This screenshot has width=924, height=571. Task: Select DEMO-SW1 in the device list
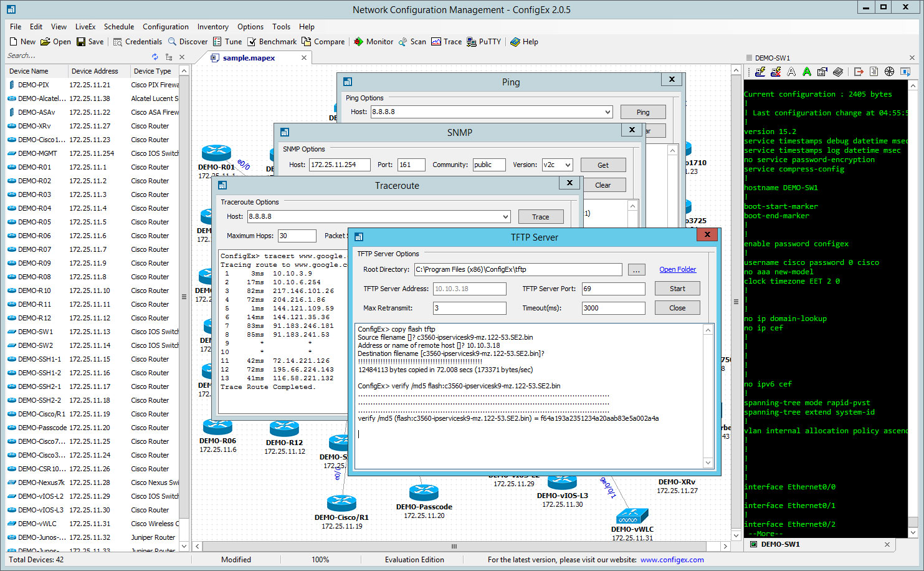coord(36,332)
